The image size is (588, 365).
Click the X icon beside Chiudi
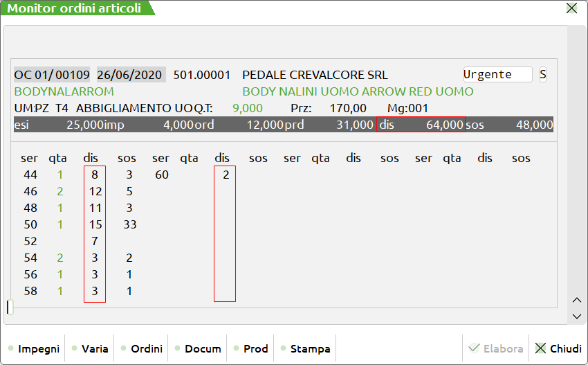540,349
